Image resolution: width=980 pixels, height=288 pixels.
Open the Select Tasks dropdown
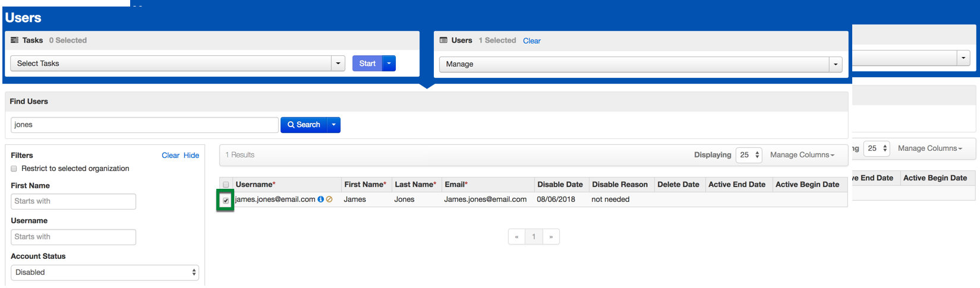click(338, 64)
